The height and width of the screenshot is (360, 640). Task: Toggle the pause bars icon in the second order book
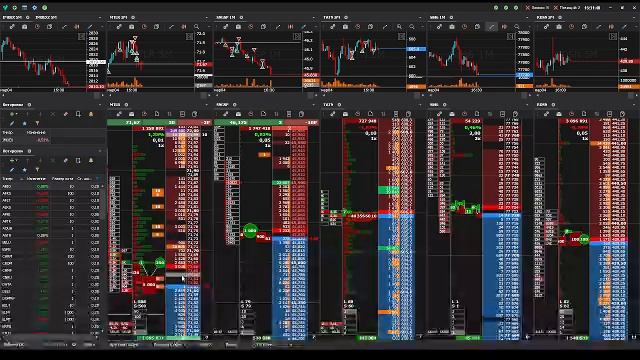(276, 114)
